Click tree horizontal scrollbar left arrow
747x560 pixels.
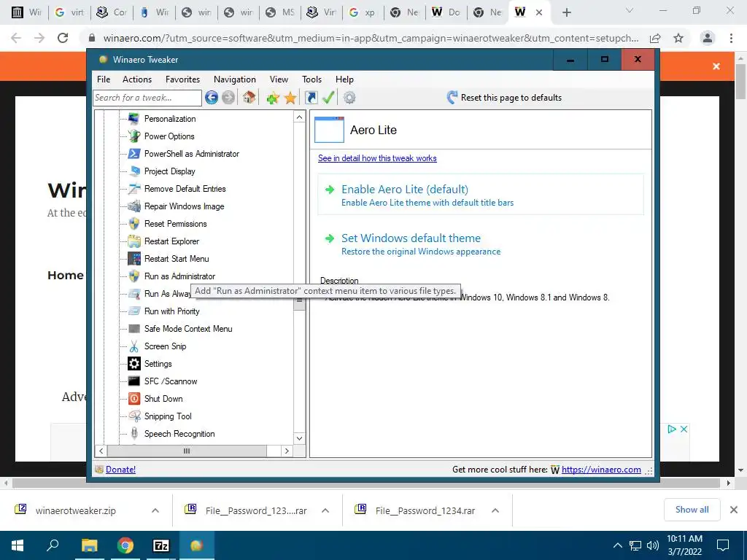[x=101, y=451]
